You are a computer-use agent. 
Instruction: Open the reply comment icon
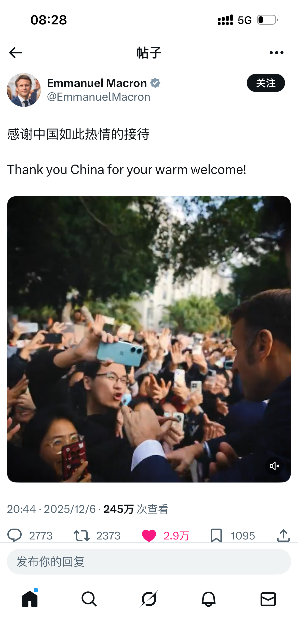[15, 535]
